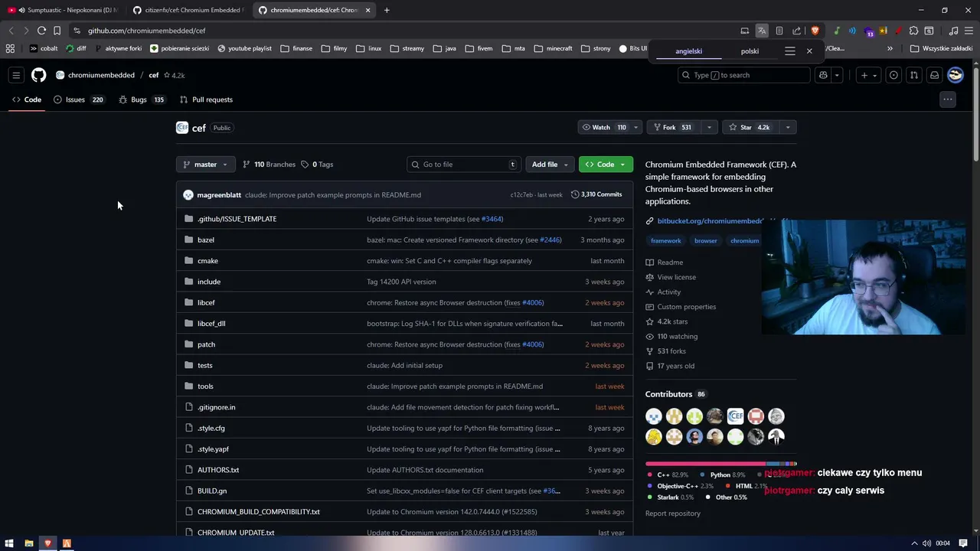Open the green Code dropdown button
The image size is (980, 551).
606,165
